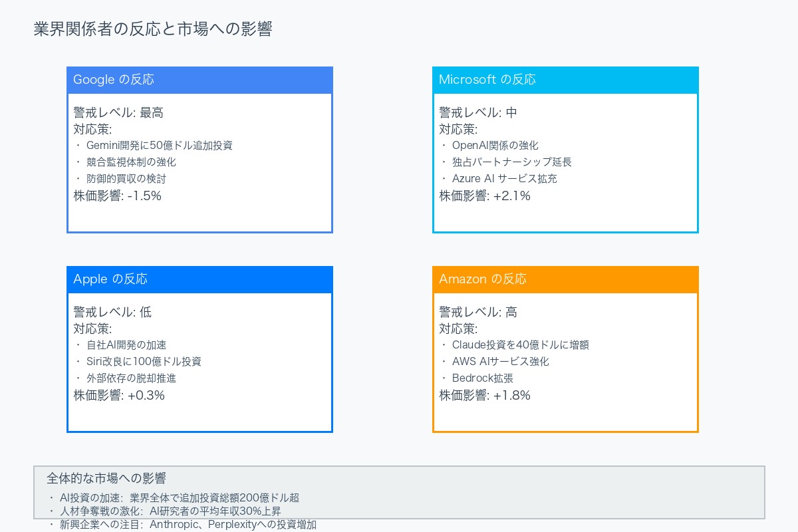Image resolution: width=798 pixels, height=532 pixels.
Task: Select bullet 防御的買収の検討
Action: [120, 179]
